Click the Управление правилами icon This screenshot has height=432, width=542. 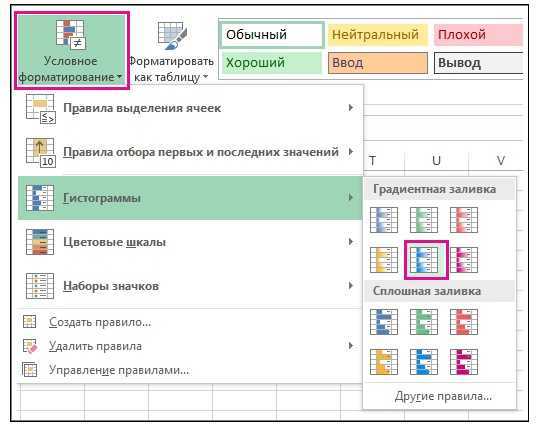point(29,369)
